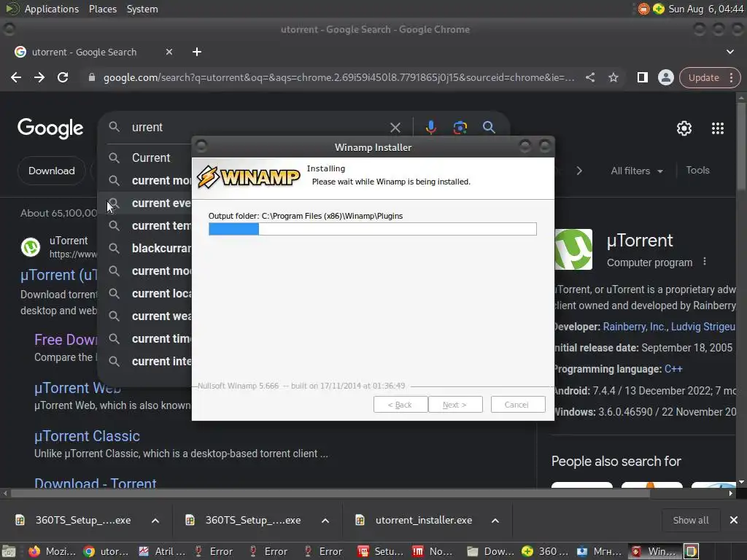Image resolution: width=747 pixels, height=560 pixels.
Task: Close the utorrent - Google Search tab
Action: click(169, 52)
